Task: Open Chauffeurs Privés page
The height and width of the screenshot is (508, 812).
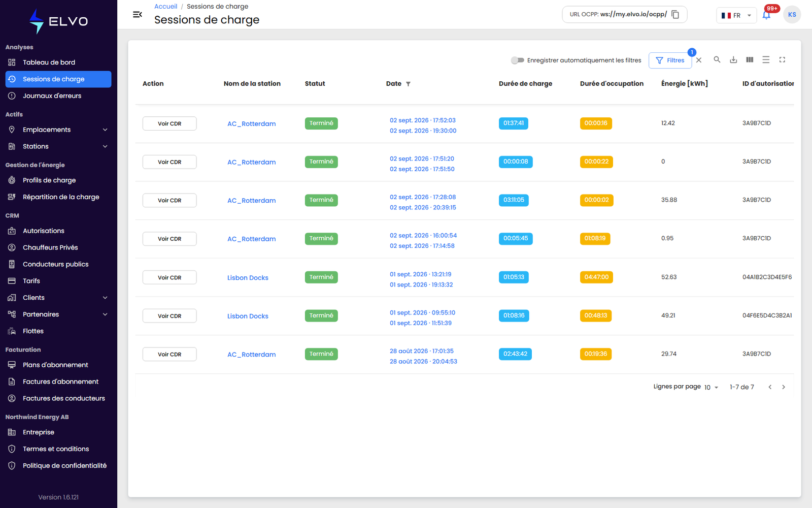Action: coord(58,247)
